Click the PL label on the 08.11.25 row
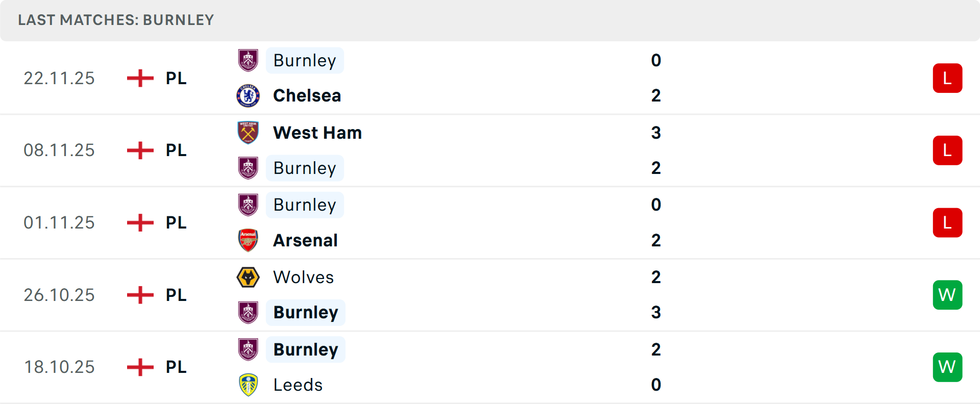 click(x=175, y=150)
